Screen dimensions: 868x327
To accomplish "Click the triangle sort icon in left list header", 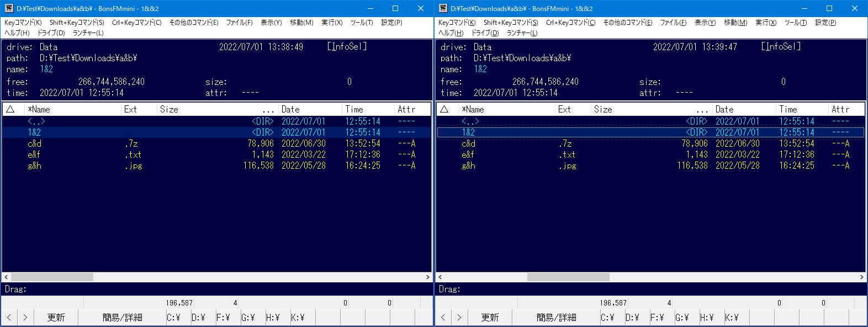I will click(10, 109).
